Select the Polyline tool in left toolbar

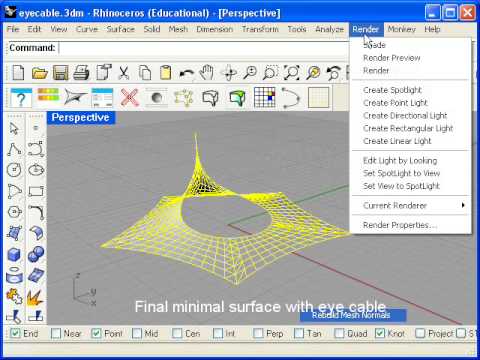click(x=15, y=149)
